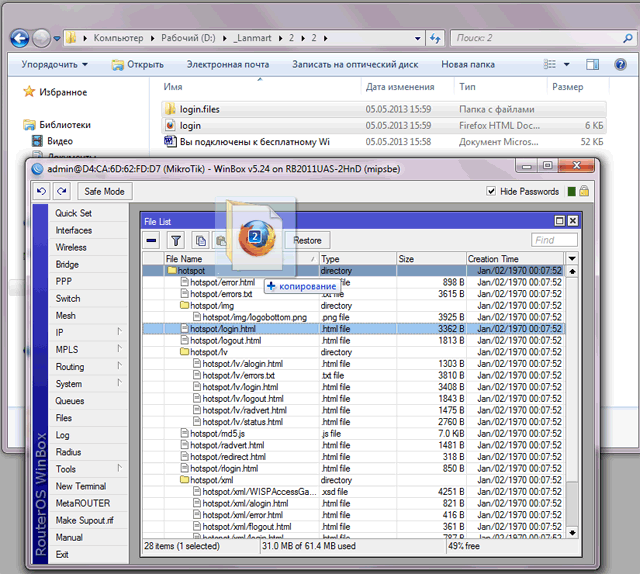Click the search magnifier icon in Explorer

click(628, 38)
